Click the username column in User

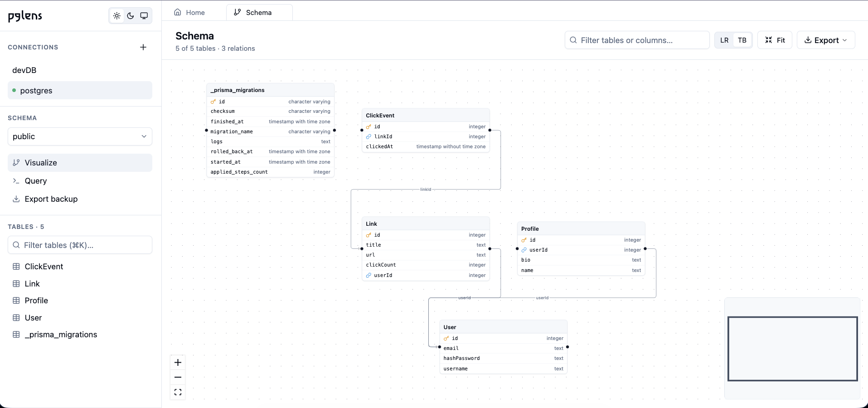click(x=503, y=369)
